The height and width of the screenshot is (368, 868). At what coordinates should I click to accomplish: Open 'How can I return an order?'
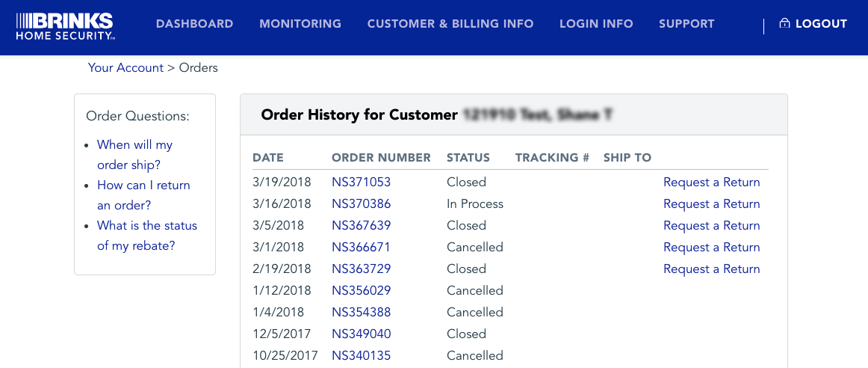pos(143,194)
